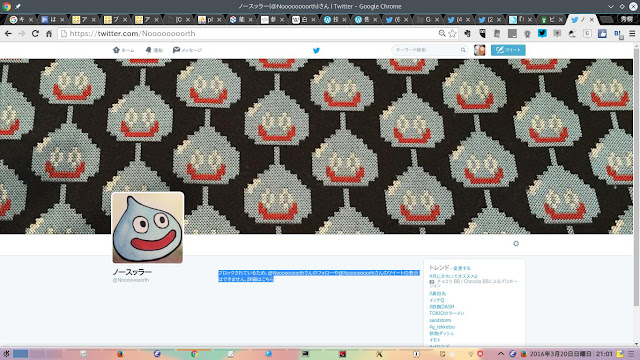The width and height of the screenshot is (640, 360).
Task: Click the blue Twitter bird extension icon
Action: tap(542, 33)
